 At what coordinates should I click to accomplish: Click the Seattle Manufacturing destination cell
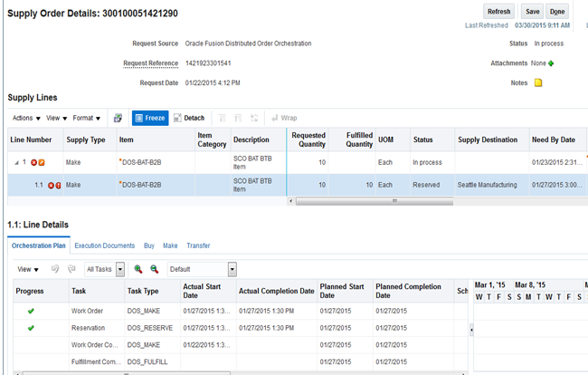coord(491,185)
